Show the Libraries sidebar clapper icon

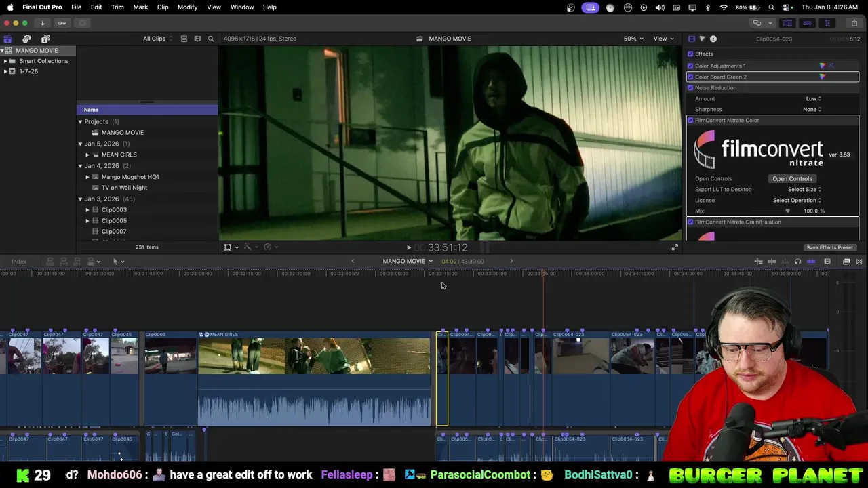point(7,39)
